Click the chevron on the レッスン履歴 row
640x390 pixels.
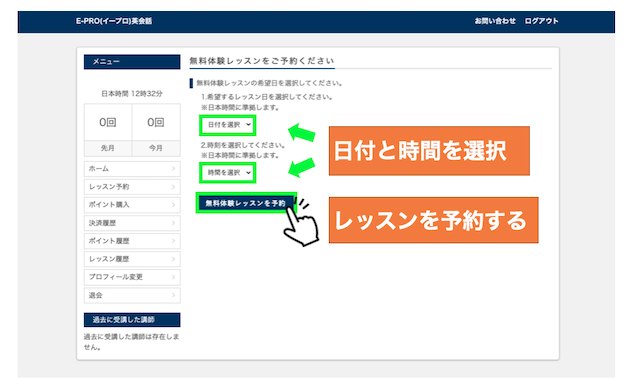[x=173, y=259]
